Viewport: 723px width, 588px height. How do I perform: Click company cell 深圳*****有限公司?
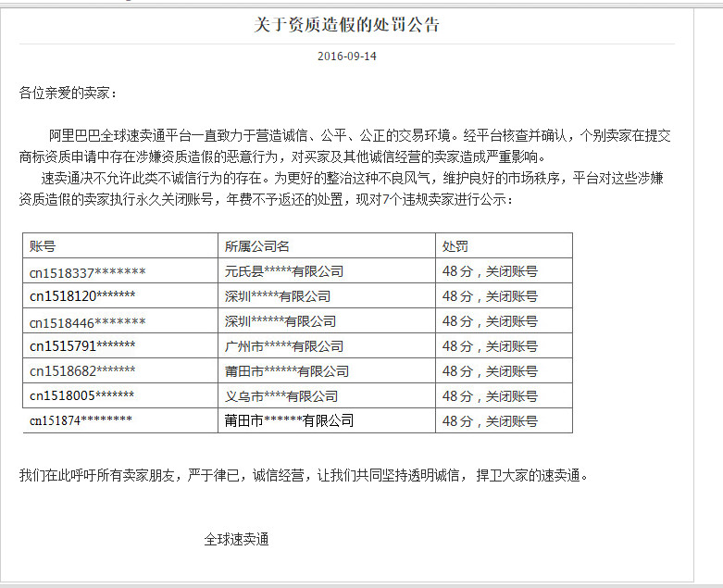point(327,295)
